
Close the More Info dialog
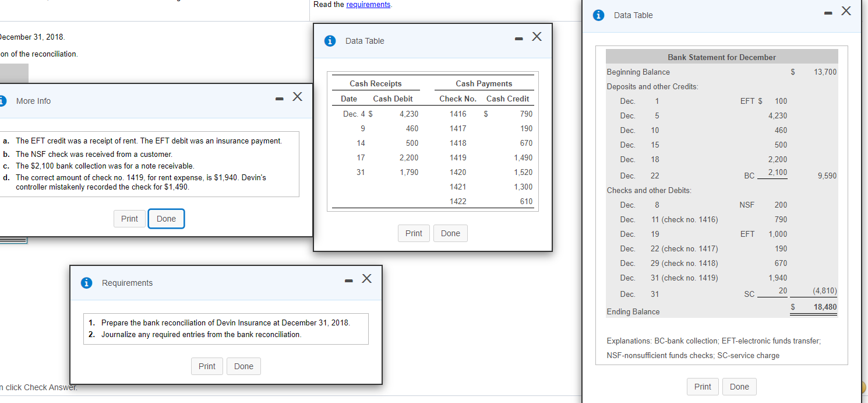(297, 96)
